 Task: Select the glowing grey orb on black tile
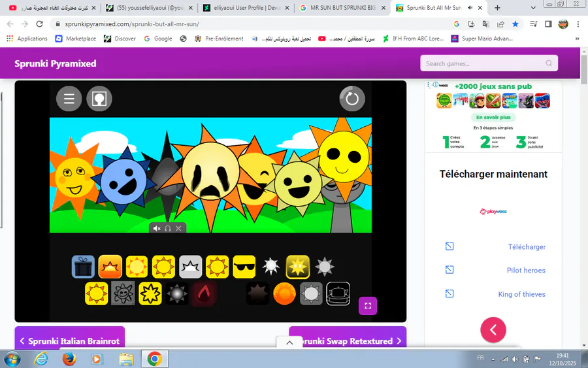tap(177, 293)
